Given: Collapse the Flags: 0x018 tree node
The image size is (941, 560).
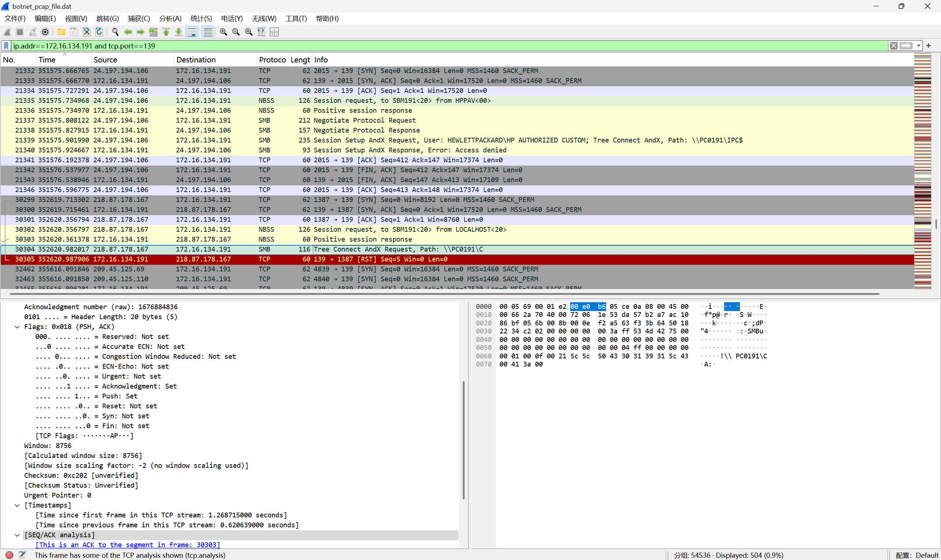Looking at the screenshot, I should tap(17, 327).
